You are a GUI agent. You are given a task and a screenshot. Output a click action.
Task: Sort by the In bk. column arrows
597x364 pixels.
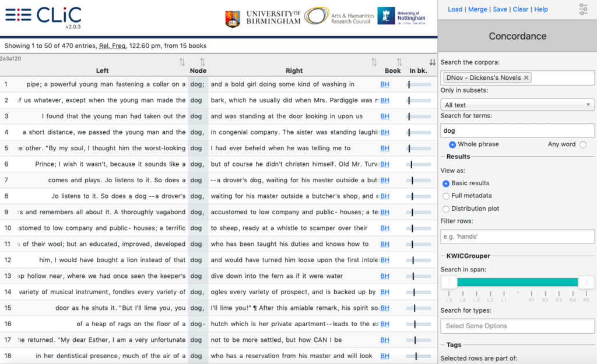coord(432,62)
